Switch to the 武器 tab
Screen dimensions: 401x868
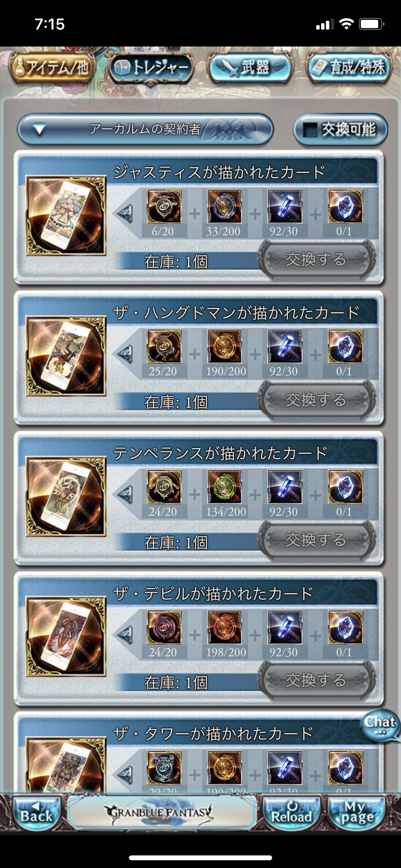250,67
